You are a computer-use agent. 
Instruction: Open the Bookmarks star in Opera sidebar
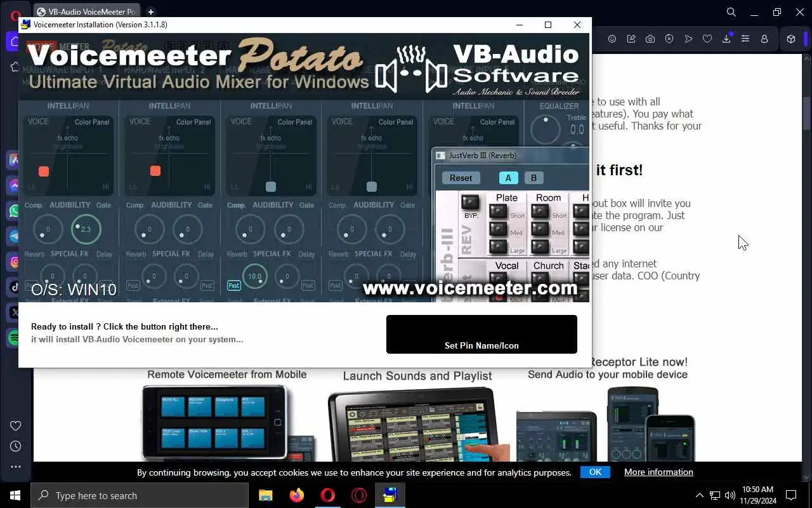click(15, 67)
